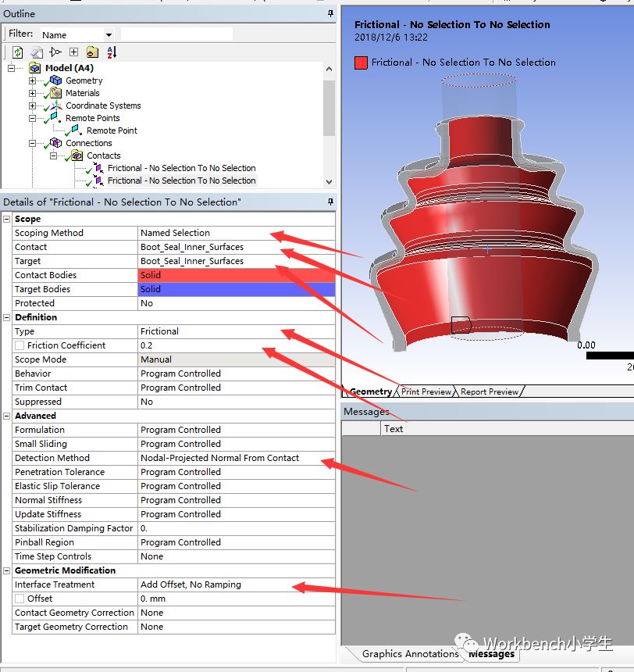
Task: Open the Filter Name dropdown
Action: click(109, 35)
